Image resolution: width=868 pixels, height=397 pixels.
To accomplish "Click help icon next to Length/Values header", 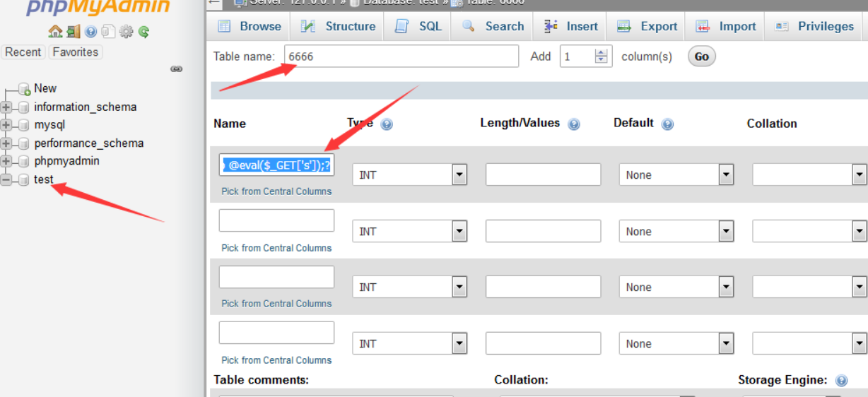I will click(x=574, y=124).
